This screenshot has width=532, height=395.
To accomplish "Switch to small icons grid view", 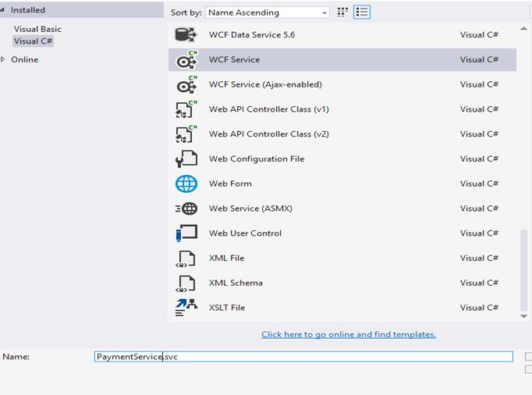I will [x=343, y=12].
